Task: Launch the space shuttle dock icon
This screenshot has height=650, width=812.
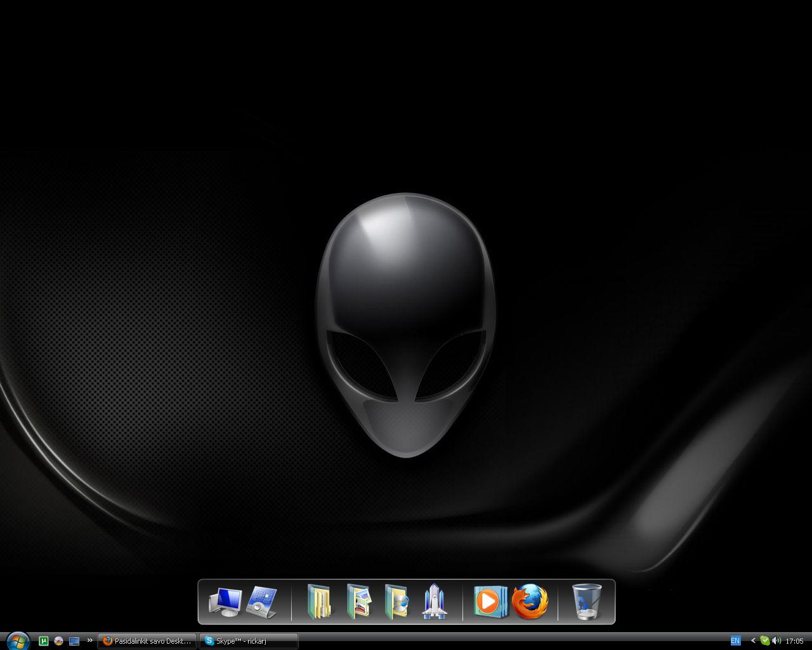Action: click(435, 602)
